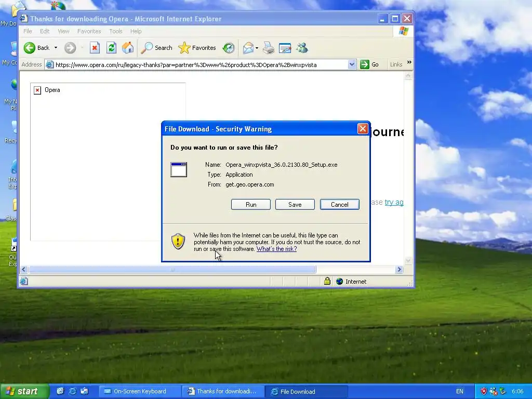Click Save in the File Download dialog

[295, 205]
